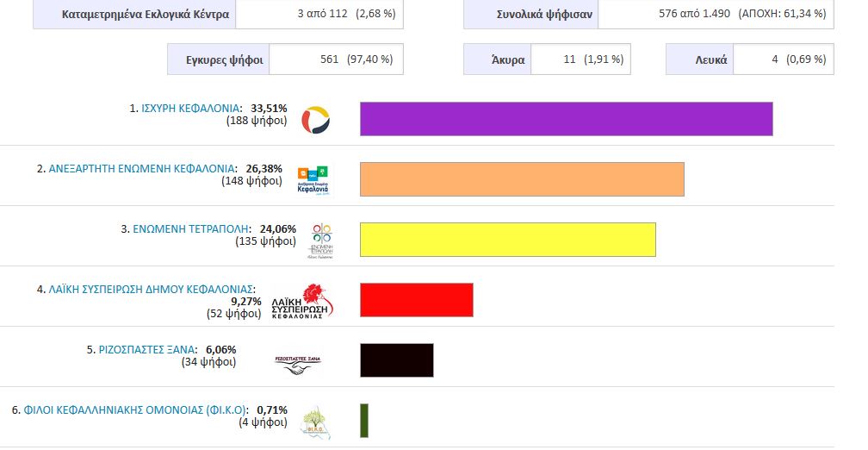Click the (135 ψήφοι) vote count

(266, 241)
